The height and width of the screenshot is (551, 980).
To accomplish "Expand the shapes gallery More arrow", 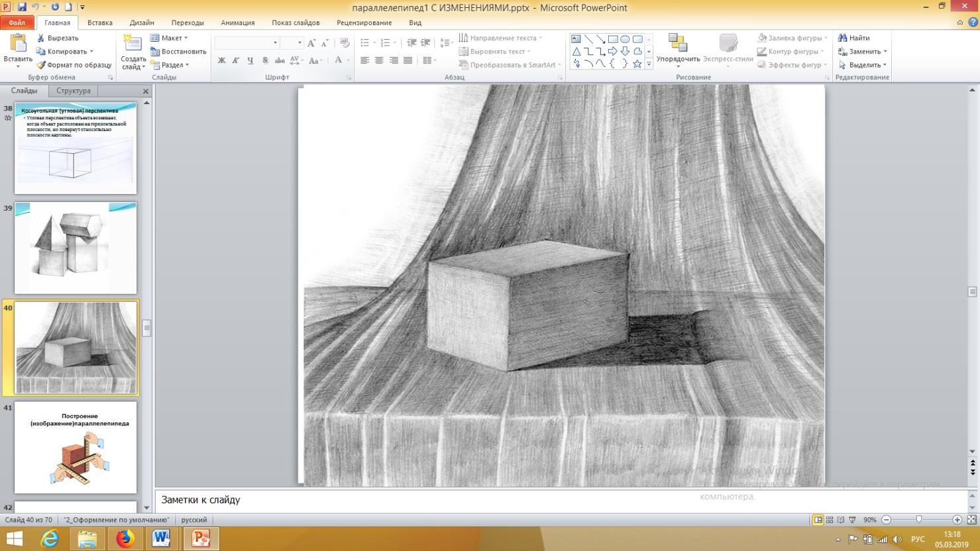I will (649, 64).
